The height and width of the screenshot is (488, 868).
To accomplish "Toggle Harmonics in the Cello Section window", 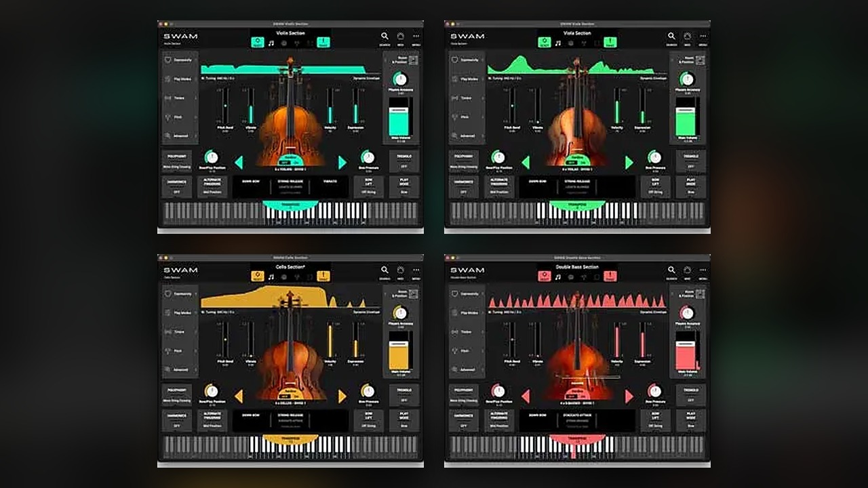I will click(x=177, y=421).
